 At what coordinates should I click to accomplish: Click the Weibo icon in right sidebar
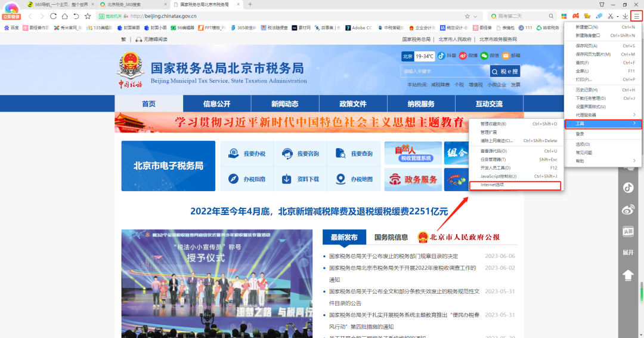pyautogui.click(x=628, y=209)
